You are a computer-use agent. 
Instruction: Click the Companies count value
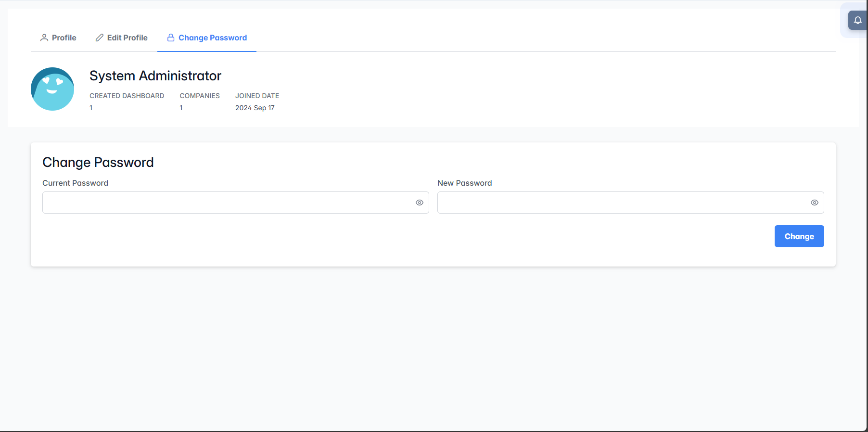181,108
